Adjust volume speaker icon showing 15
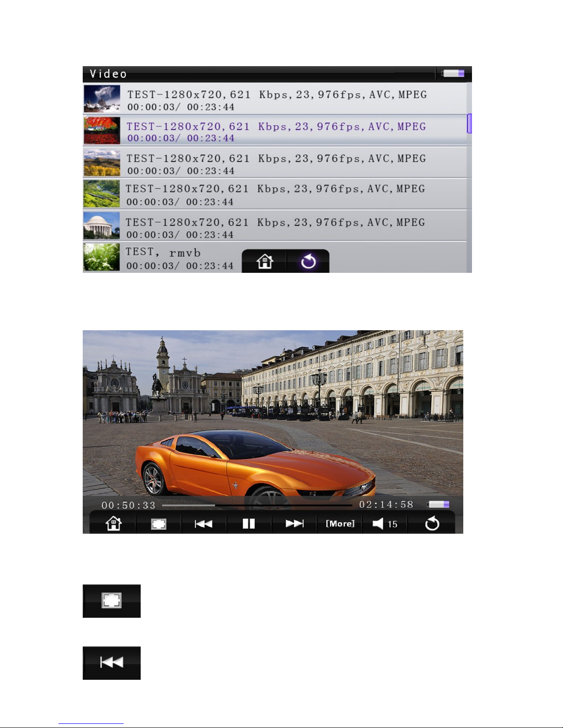 [385, 524]
